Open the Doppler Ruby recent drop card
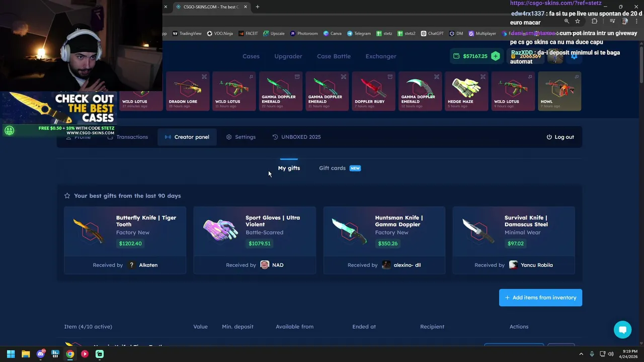The image size is (644, 362). [373, 91]
